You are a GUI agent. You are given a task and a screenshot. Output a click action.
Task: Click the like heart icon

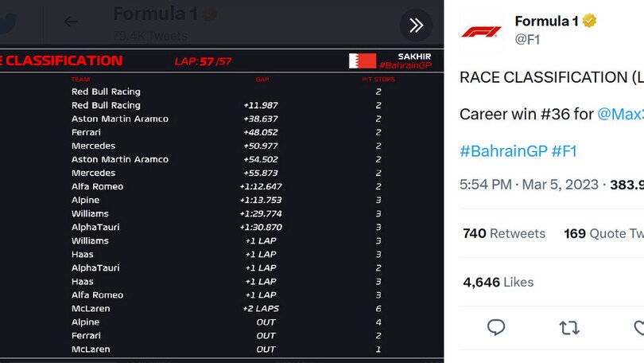(639, 328)
